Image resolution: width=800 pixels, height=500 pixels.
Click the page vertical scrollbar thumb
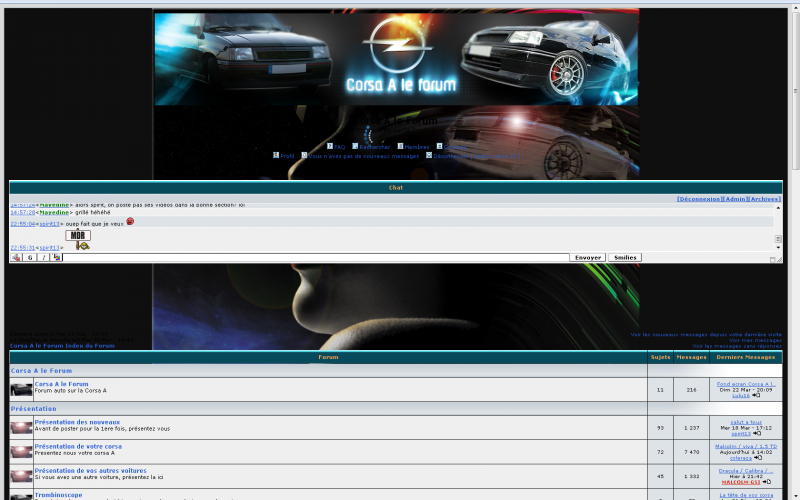pyautogui.click(x=795, y=89)
